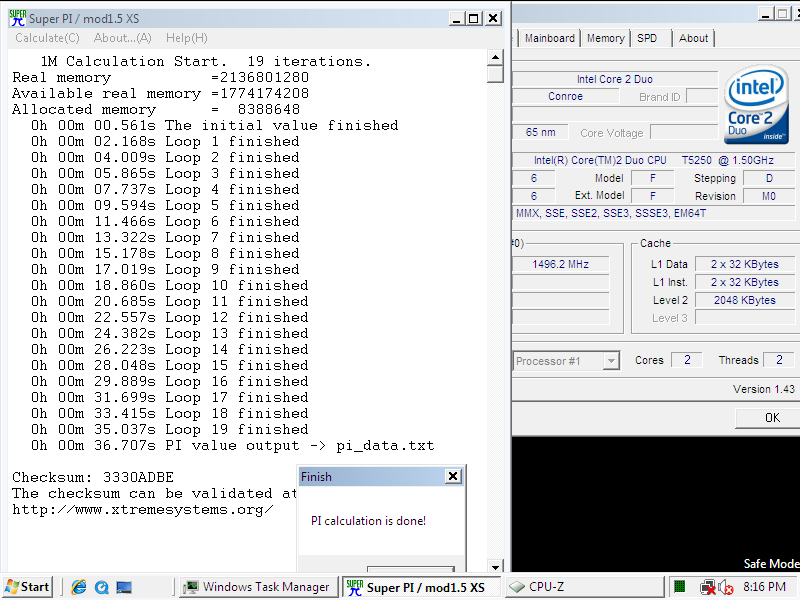800x600 pixels.
Task: Click the Core Speed field 1496.2 MHz
Action: coord(560,264)
